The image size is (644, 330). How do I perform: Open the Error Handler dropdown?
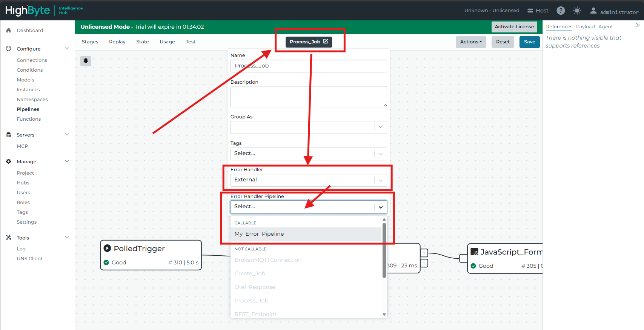(x=380, y=180)
